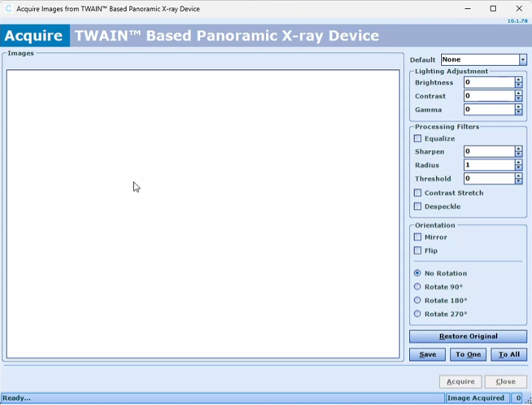
Task: Select Rotate 180° option
Action: point(417,301)
